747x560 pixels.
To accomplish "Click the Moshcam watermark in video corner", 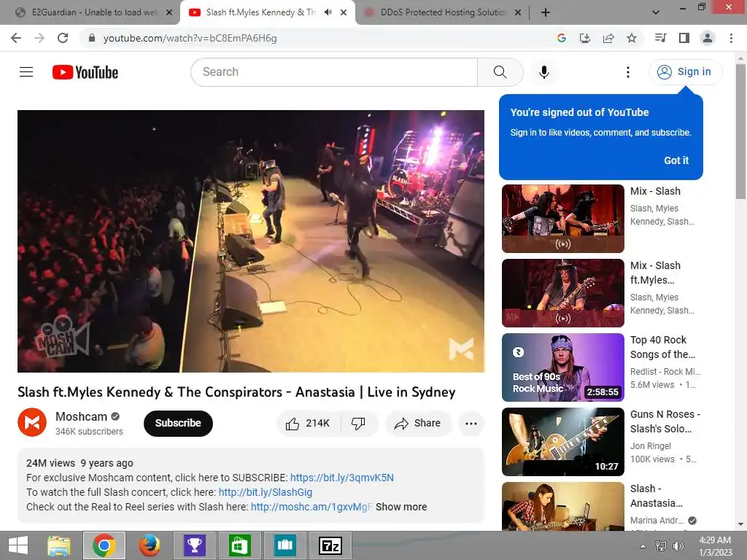I will click(461, 349).
